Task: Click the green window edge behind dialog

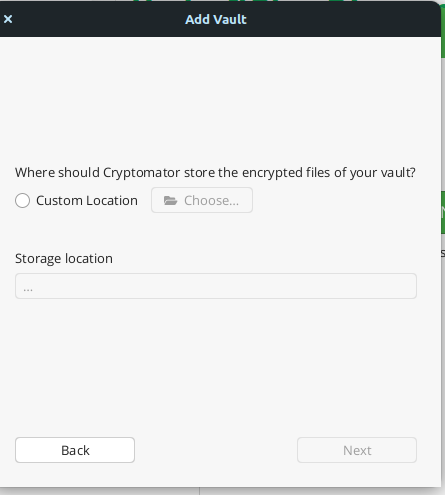Action: (x=443, y=212)
